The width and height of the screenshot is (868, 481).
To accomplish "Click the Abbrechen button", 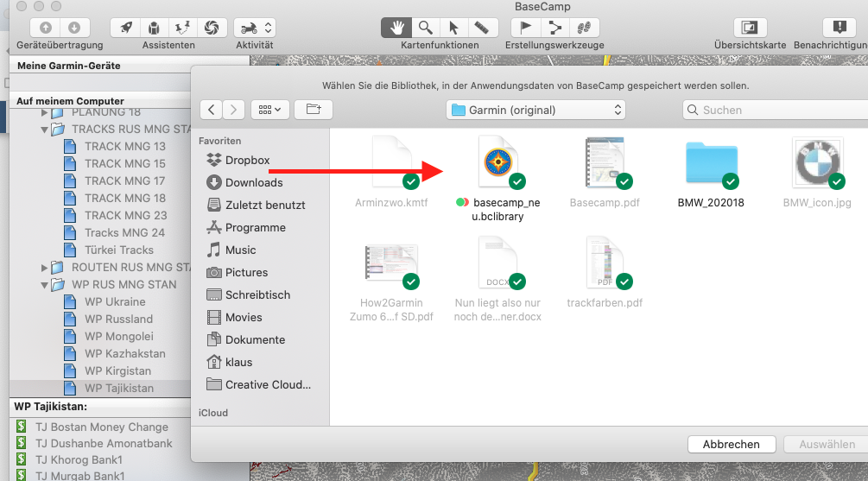I will pos(732,445).
